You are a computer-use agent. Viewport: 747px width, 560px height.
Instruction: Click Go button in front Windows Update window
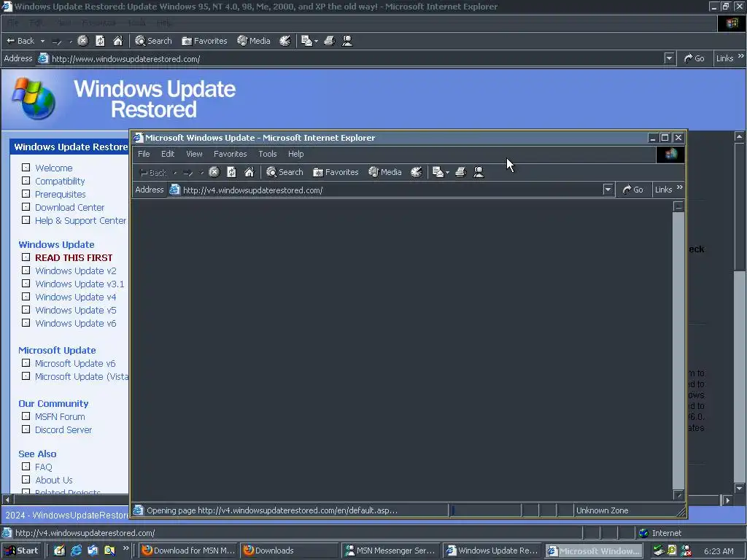pyautogui.click(x=632, y=190)
